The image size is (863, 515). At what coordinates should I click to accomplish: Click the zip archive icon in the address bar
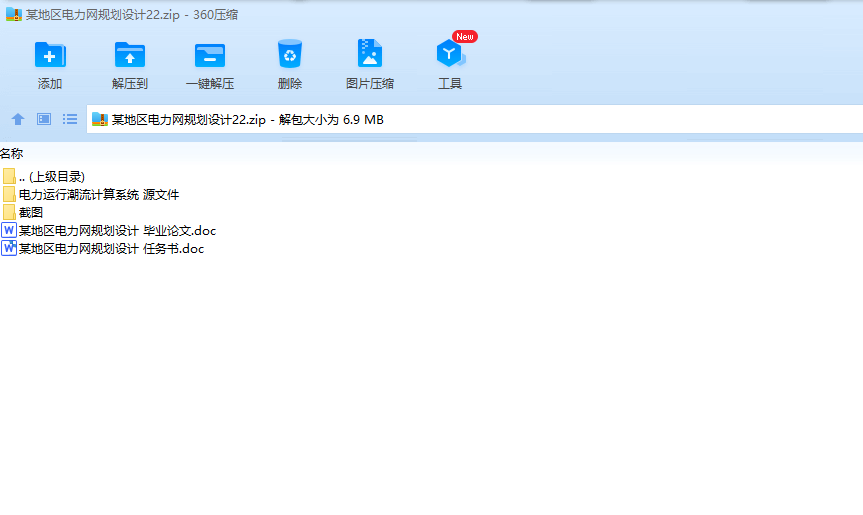click(x=100, y=119)
